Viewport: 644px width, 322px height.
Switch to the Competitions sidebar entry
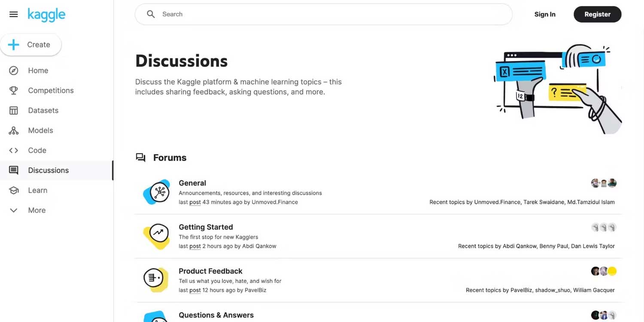(51, 90)
